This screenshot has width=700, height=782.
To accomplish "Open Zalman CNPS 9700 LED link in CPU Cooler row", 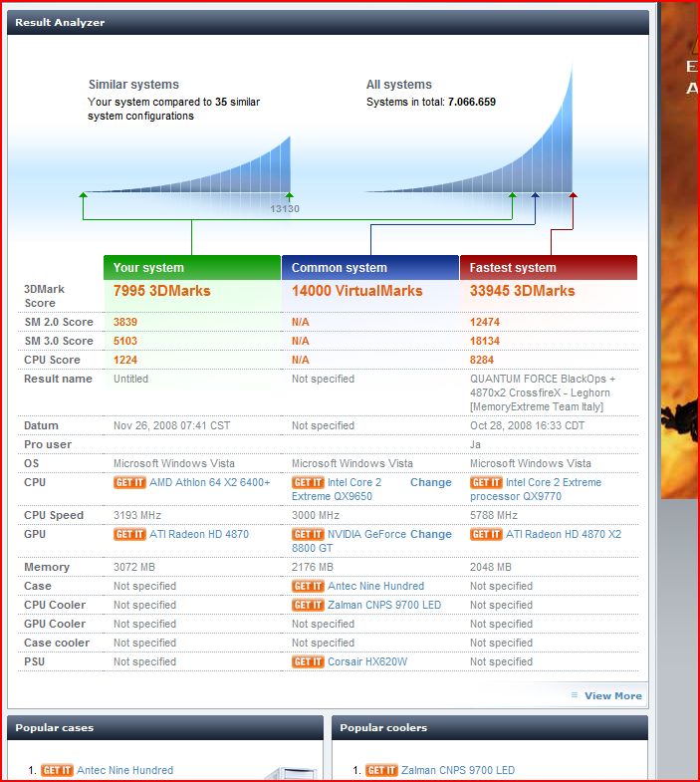I will coord(384,605).
